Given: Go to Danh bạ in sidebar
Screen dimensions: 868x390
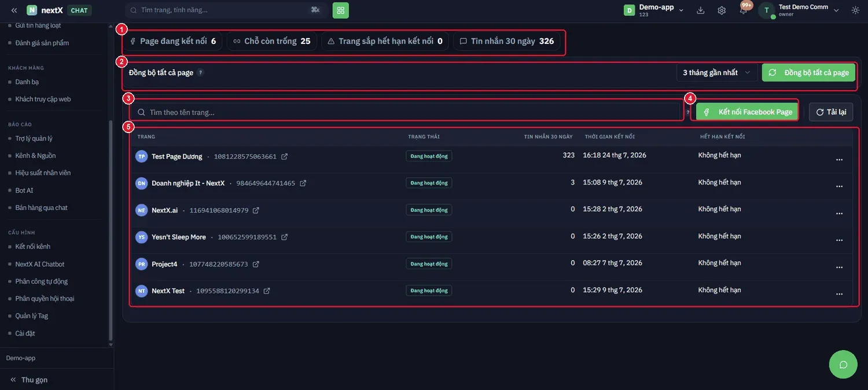Looking at the screenshot, I should pos(27,82).
